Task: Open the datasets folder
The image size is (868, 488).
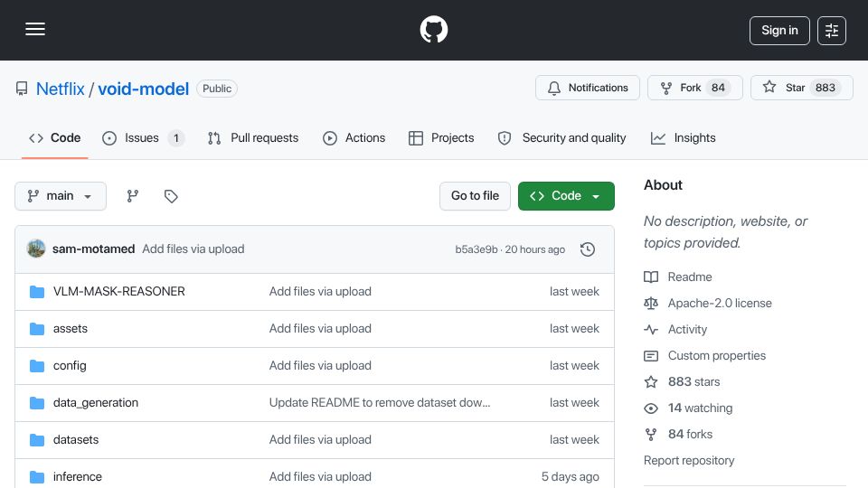Action: (x=76, y=440)
